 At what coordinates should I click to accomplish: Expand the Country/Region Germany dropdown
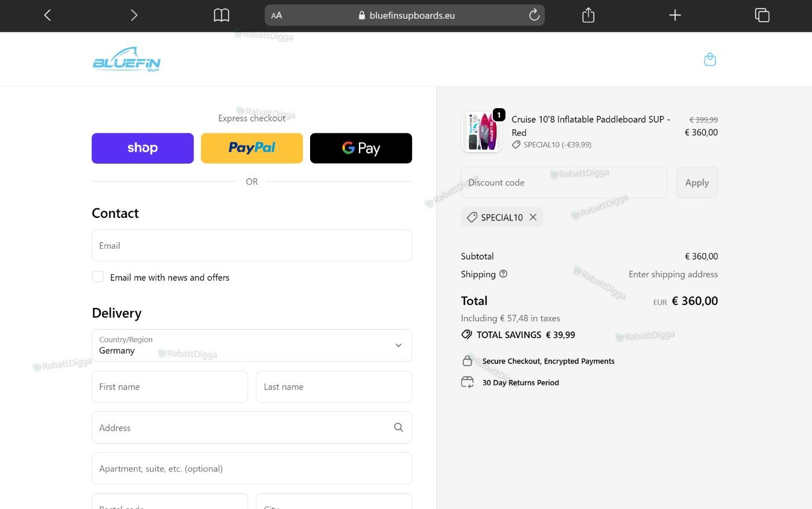[x=252, y=345]
